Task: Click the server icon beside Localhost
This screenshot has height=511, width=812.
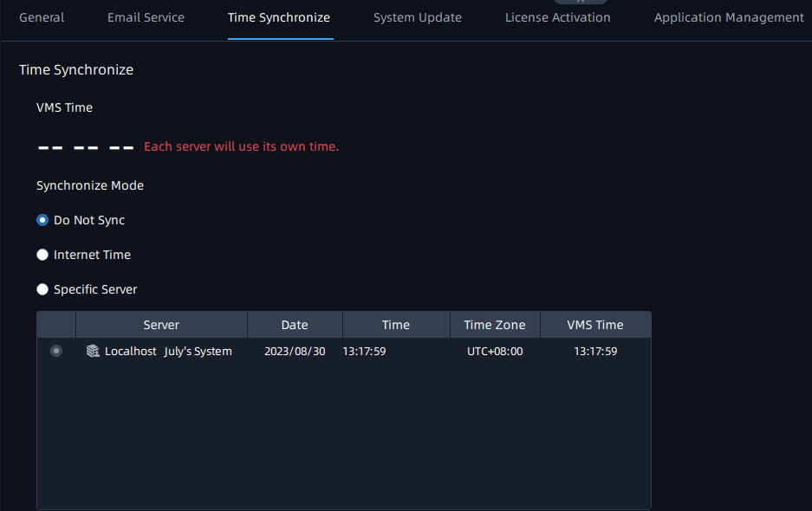Action: [93, 351]
